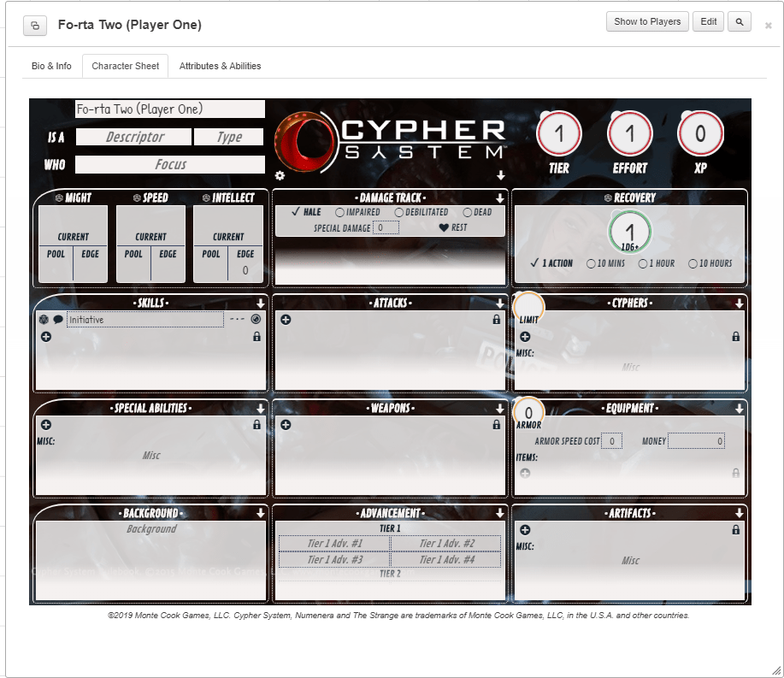Add a new skill with the plus icon
Image resolution: width=784 pixels, height=678 pixels.
click(x=46, y=337)
